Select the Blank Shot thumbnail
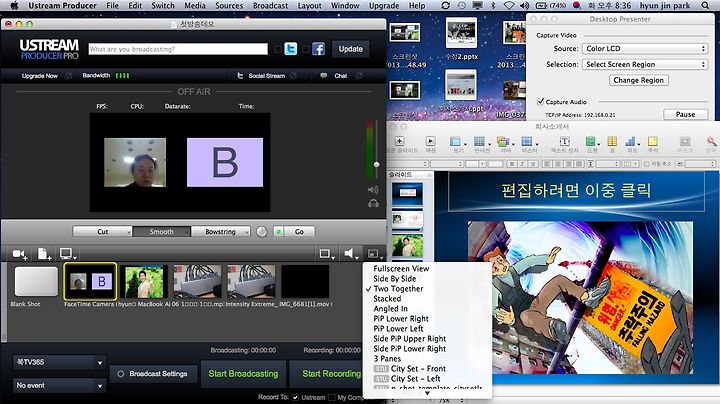The height and width of the screenshot is (404, 720). click(36, 281)
